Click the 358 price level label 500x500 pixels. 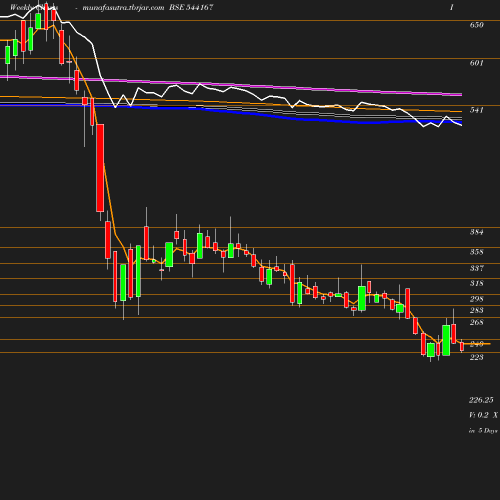[476, 252]
